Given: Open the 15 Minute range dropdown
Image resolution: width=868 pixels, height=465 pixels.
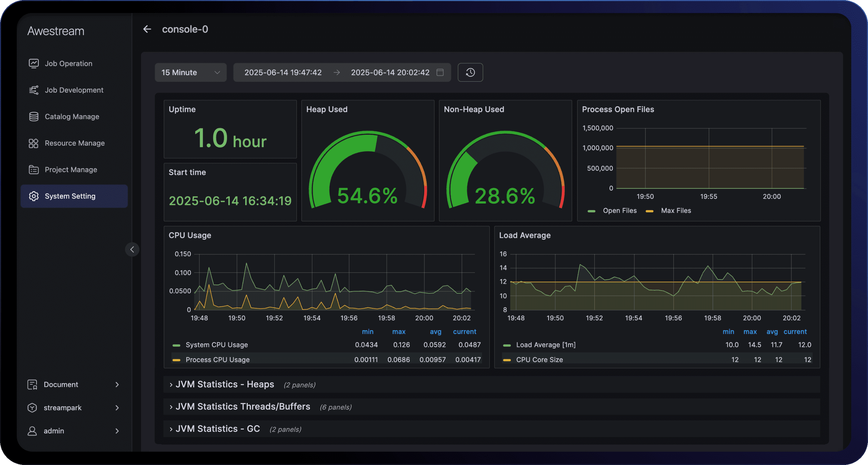Looking at the screenshot, I should [x=190, y=72].
